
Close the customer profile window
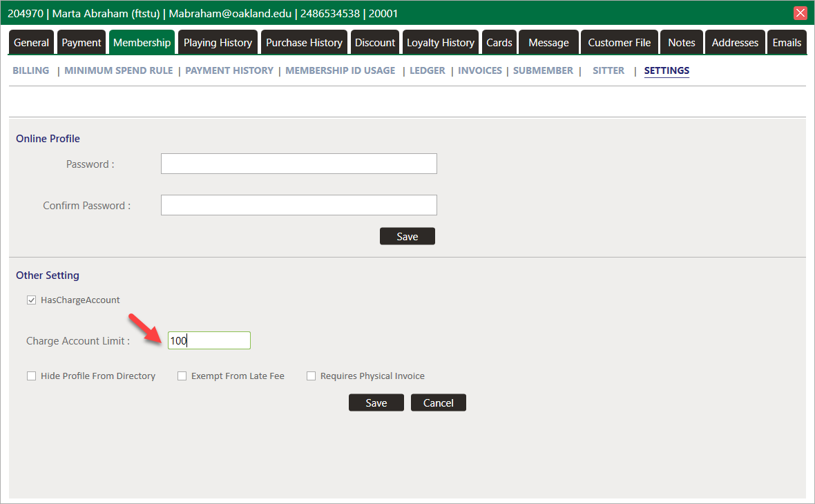(x=800, y=13)
